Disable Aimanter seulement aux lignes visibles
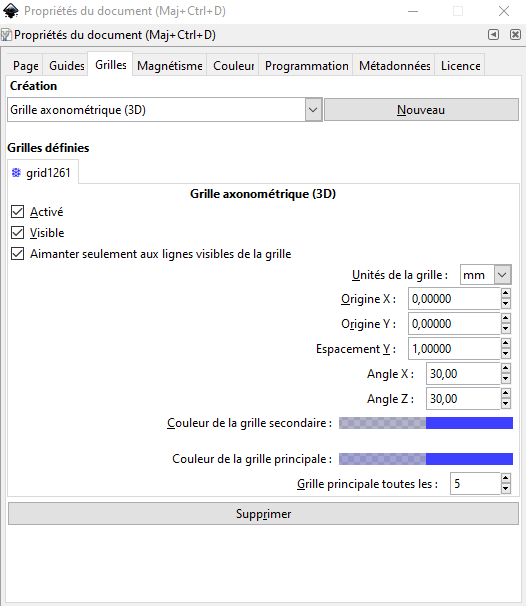The image size is (526, 606). [17, 254]
